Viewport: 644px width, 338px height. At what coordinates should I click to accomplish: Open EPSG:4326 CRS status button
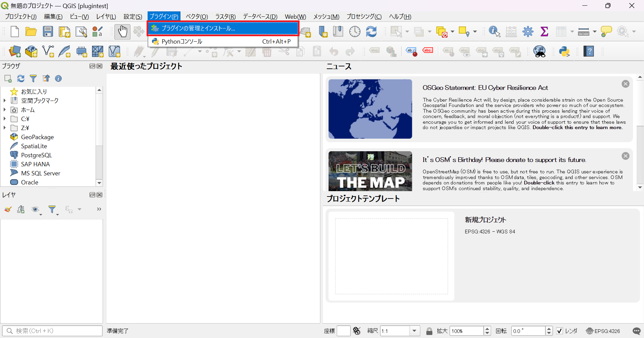[603, 331]
